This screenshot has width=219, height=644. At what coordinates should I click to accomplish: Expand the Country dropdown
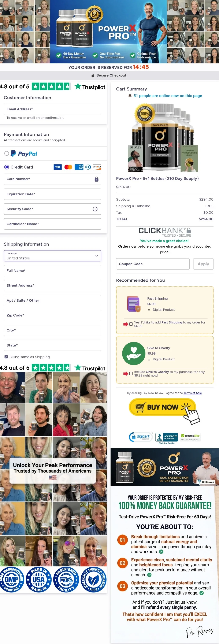(x=52, y=256)
